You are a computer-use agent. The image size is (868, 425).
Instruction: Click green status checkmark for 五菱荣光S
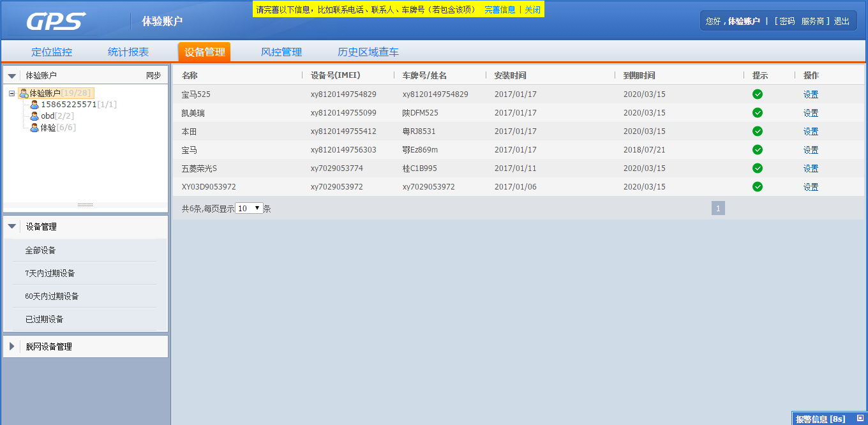[758, 168]
